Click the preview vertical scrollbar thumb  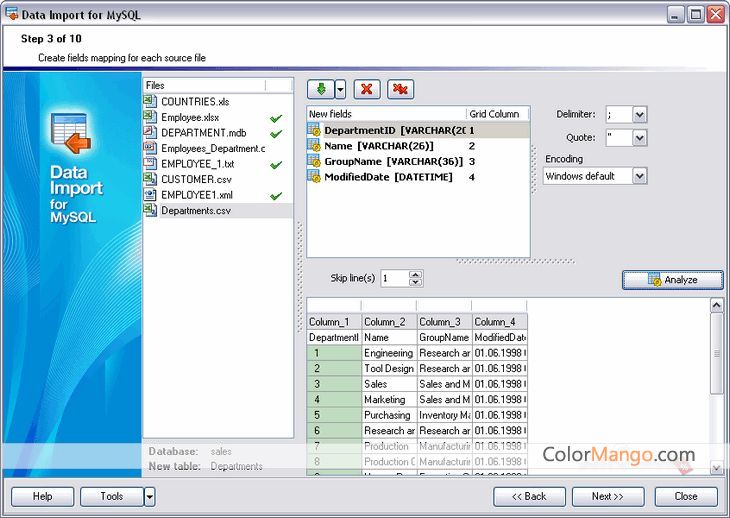pos(716,354)
